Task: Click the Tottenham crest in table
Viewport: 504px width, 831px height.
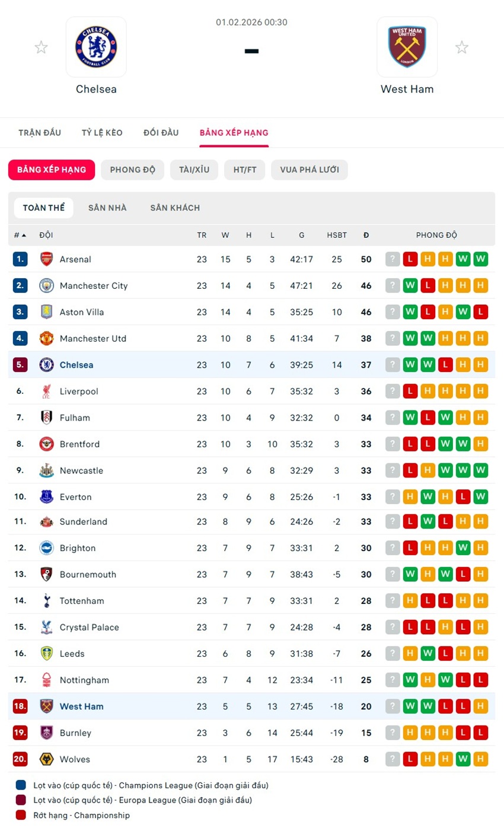Action: (x=46, y=601)
